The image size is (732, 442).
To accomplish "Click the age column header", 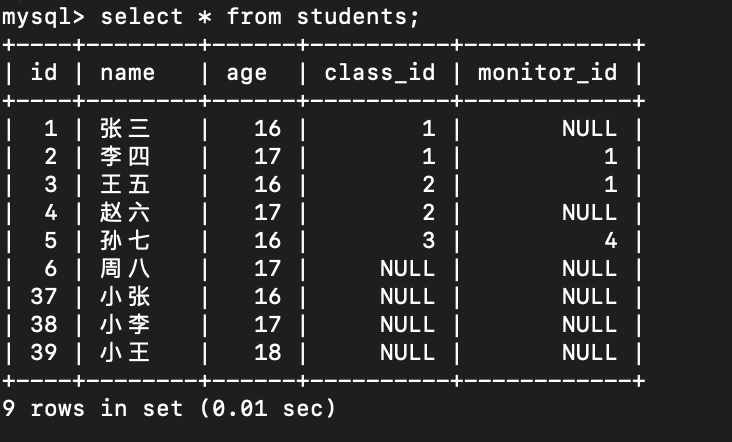I will tap(246, 72).
